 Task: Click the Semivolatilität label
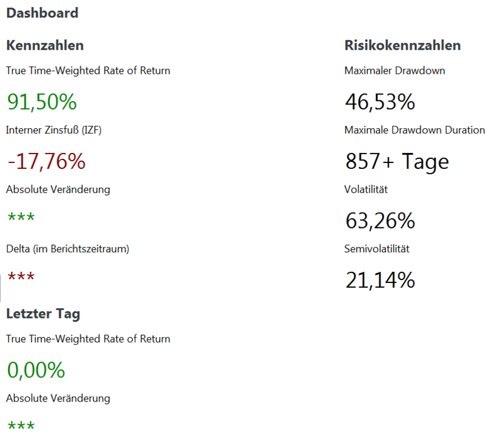click(x=377, y=249)
